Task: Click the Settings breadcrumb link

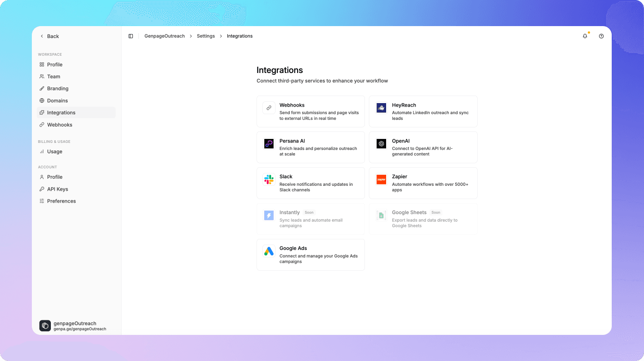Action: coord(206,36)
